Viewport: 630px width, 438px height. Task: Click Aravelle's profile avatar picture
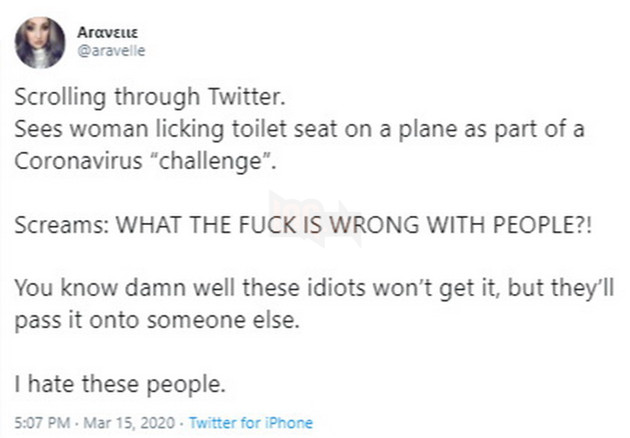40,42
